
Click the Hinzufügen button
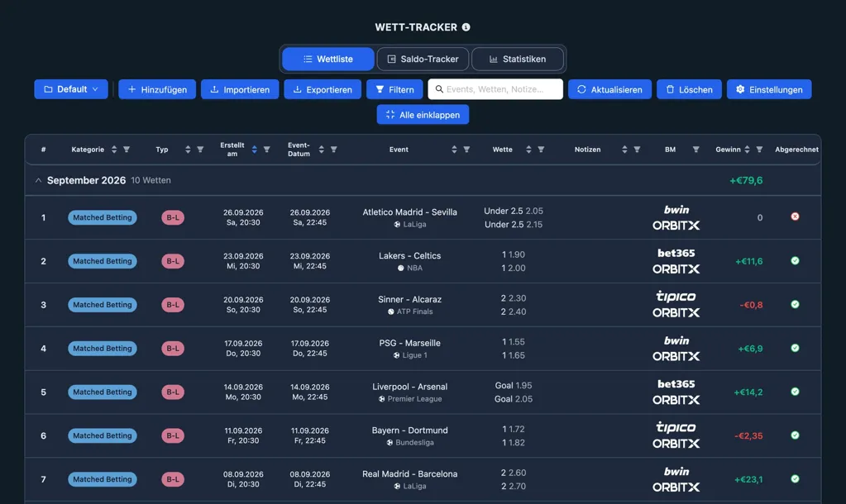[x=157, y=89]
